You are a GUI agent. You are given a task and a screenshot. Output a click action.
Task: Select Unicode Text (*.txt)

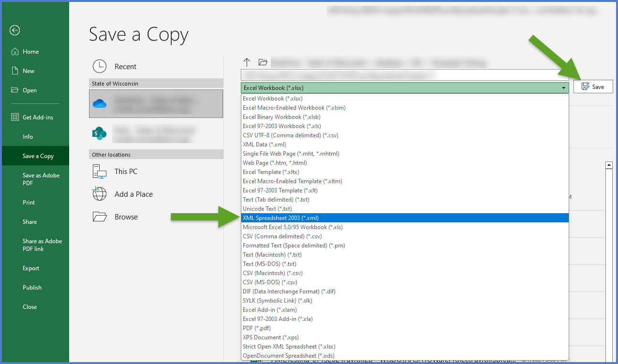(x=405, y=209)
